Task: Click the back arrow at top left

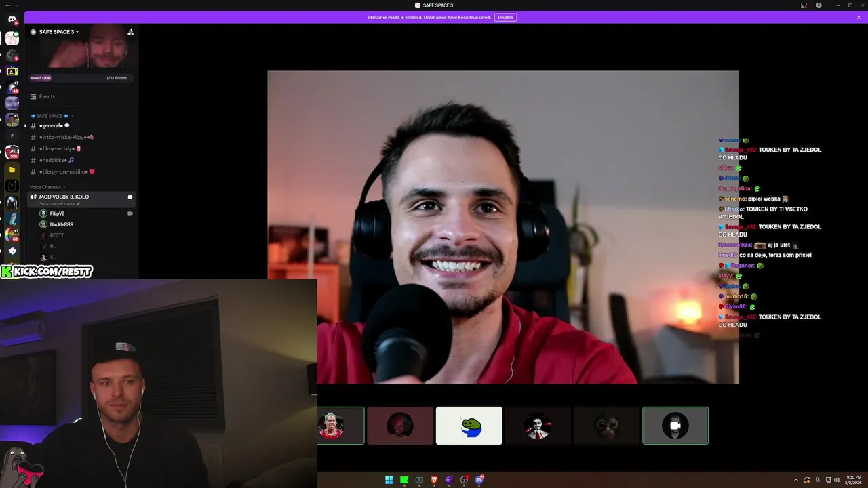Action: (x=7, y=5)
